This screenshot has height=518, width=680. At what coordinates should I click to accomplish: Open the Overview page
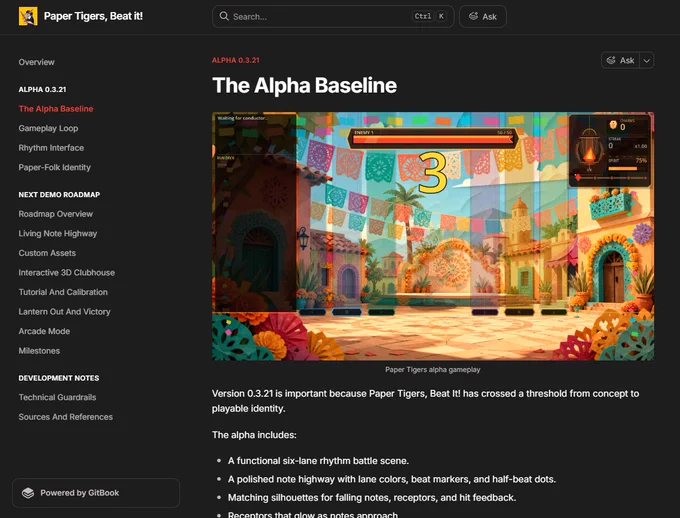[x=36, y=62]
